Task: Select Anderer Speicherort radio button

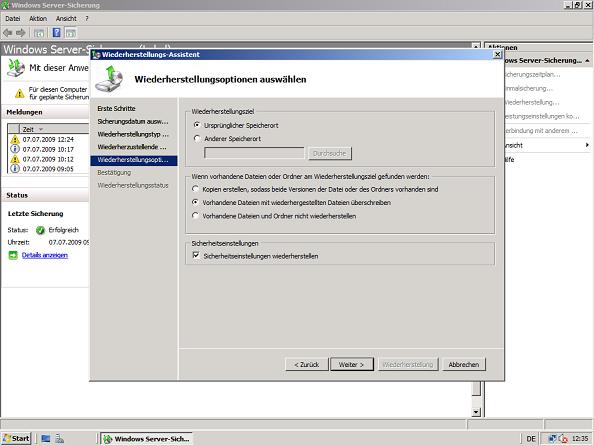Action: coord(197,138)
